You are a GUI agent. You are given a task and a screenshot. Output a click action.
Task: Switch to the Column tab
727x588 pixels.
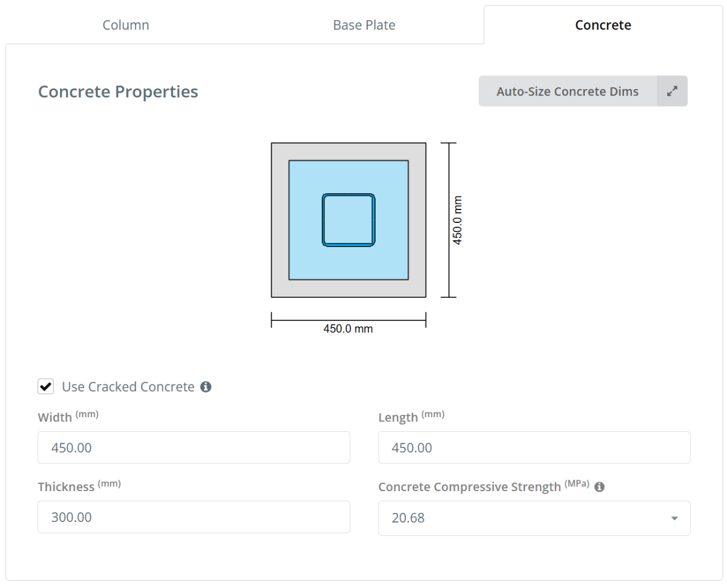(125, 25)
